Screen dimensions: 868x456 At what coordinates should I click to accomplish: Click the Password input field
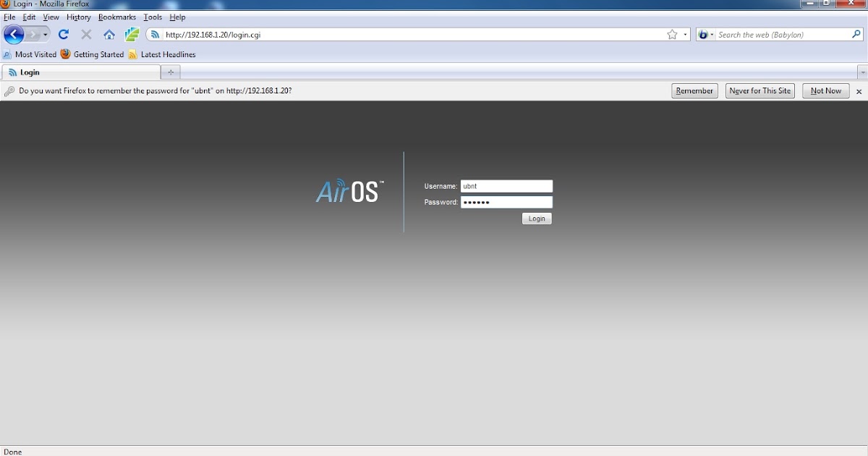point(506,202)
